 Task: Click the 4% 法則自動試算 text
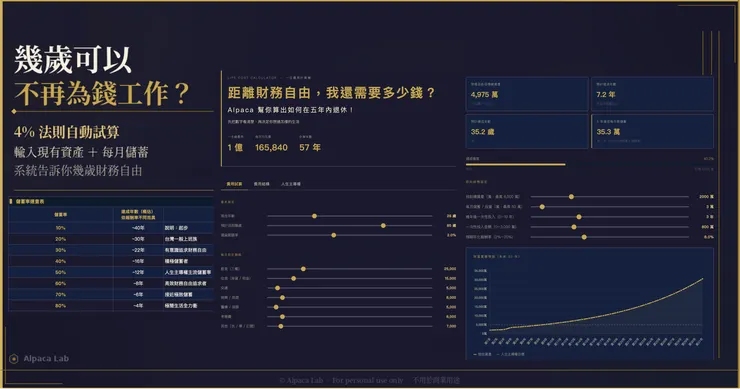(x=67, y=132)
